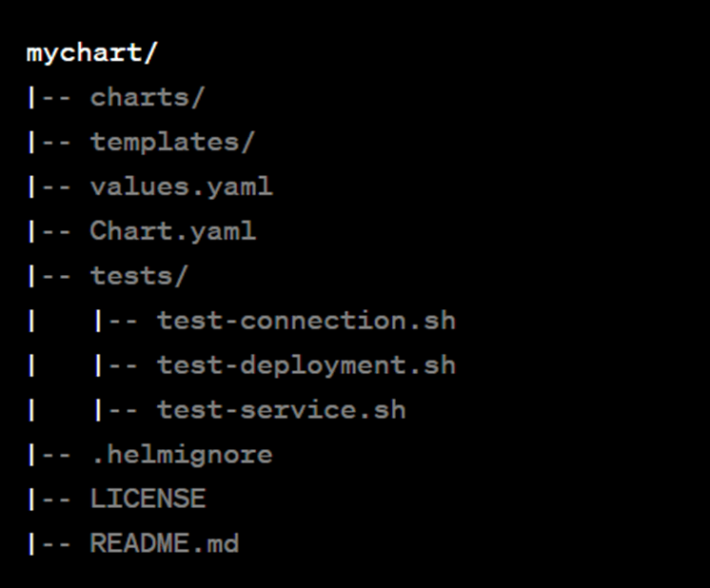710x588 pixels.
Task: Click the LICENSE file name
Action: tap(148, 499)
